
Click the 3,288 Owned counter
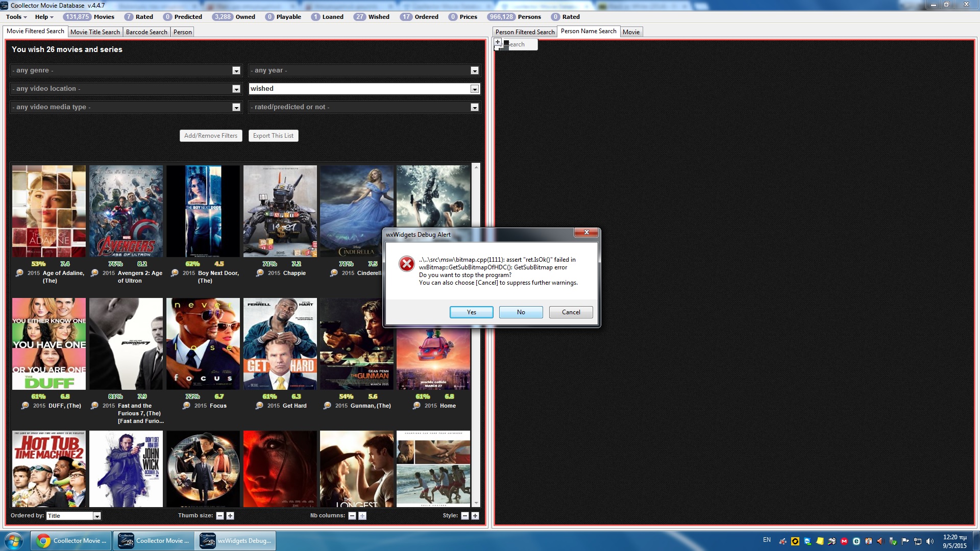tap(234, 17)
